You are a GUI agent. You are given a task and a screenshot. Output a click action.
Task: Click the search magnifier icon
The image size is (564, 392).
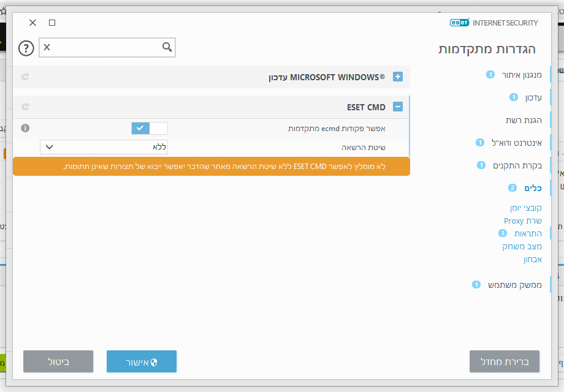[167, 47]
